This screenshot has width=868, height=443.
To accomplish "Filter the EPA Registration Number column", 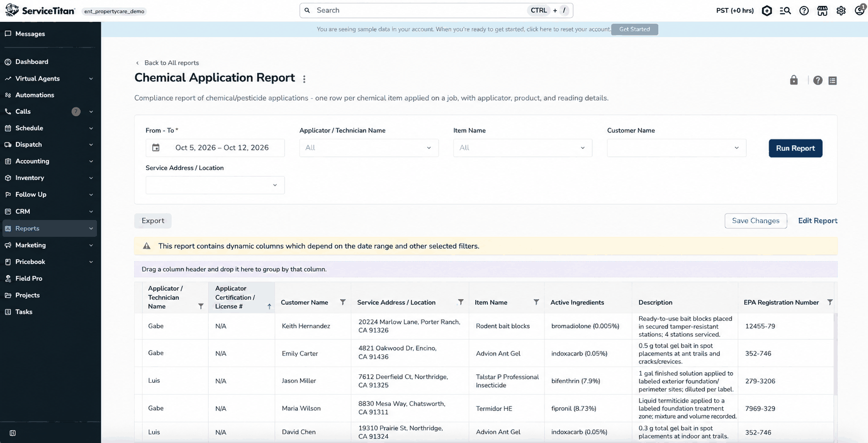I will tap(830, 302).
